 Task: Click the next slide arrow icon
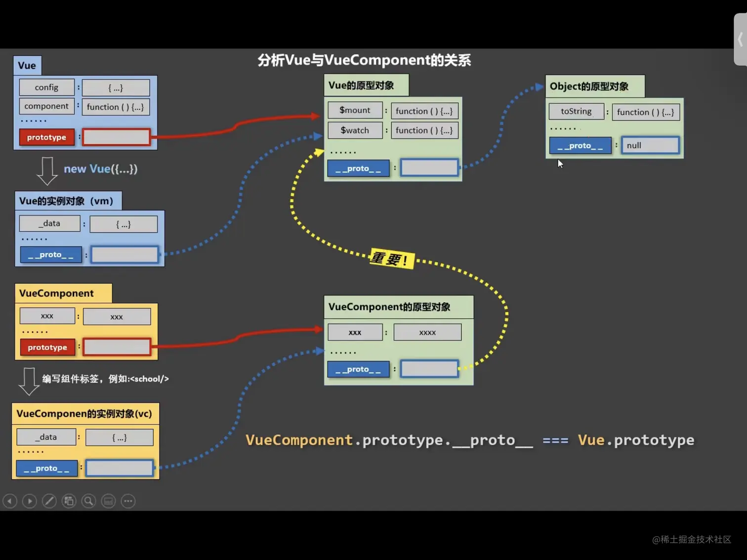pos(29,501)
